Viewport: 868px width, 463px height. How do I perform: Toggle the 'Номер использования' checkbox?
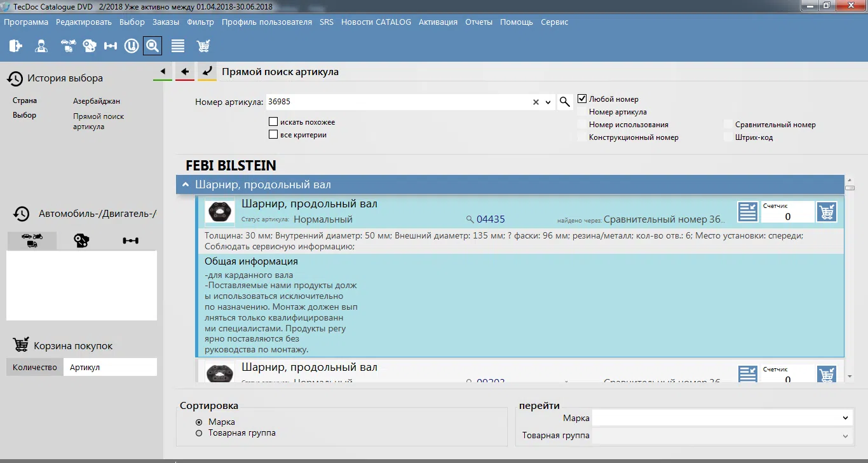tap(581, 125)
